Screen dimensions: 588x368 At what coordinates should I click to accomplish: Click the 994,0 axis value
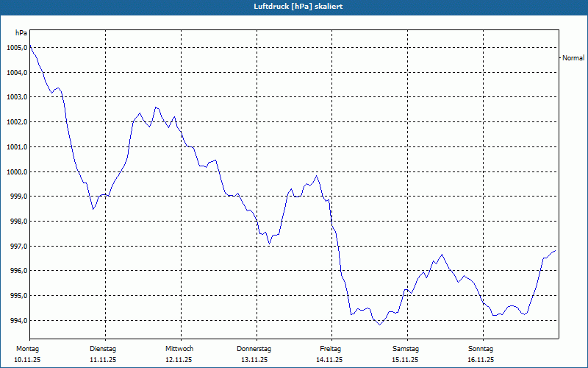(18, 321)
